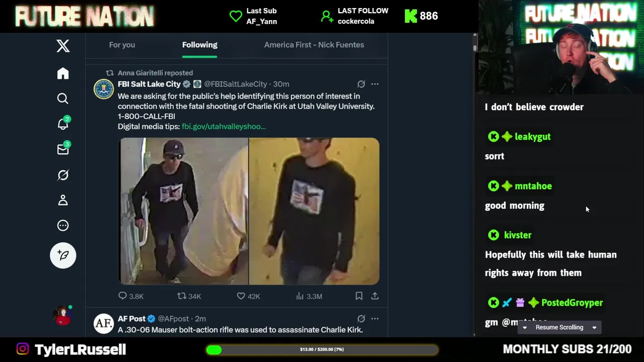Open right surveillance photo in FBI post

coord(314,211)
